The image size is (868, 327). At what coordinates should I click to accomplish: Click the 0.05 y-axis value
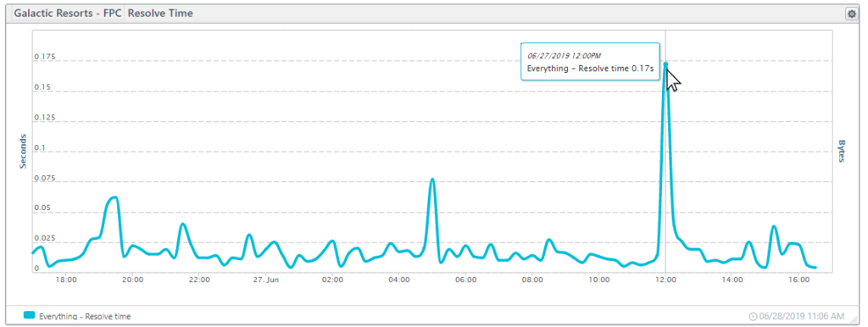tap(42, 208)
